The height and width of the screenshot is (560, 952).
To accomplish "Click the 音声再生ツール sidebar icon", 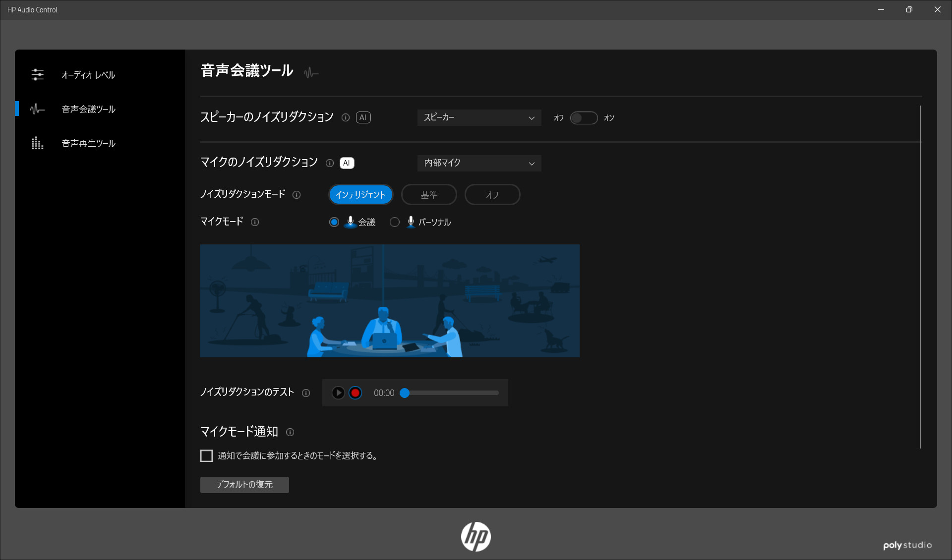I will 38,143.
